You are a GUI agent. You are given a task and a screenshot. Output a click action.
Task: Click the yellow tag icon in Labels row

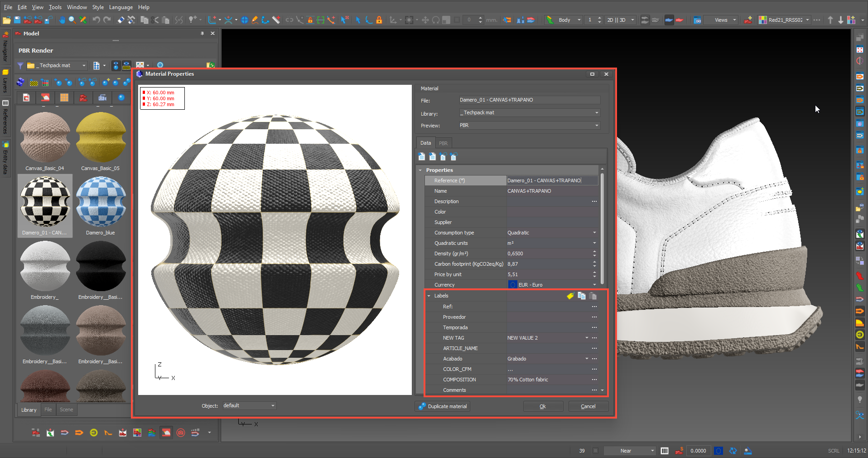click(x=570, y=296)
